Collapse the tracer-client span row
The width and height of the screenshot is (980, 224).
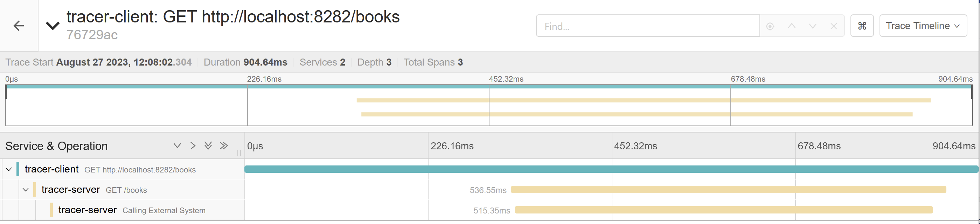9,169
